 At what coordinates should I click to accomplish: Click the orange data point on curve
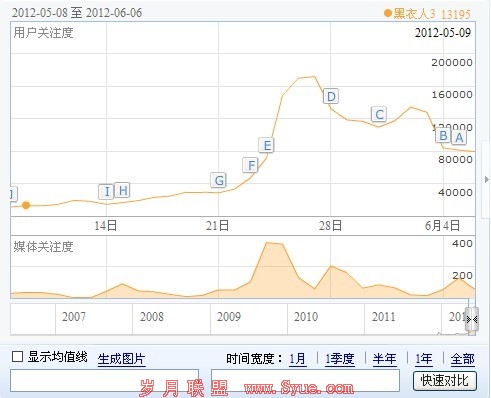(x=26, y=205)
